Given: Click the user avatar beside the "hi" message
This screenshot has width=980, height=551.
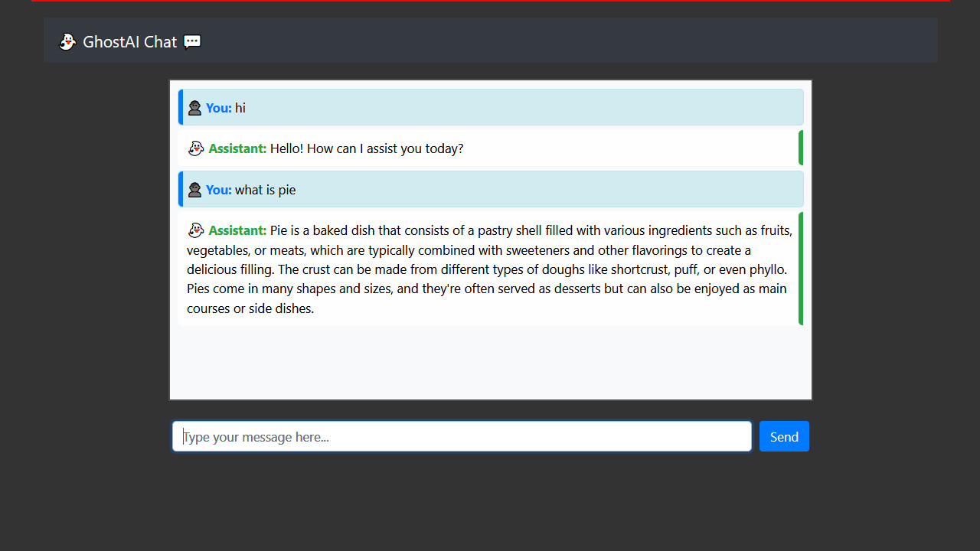Looking at the screenshot, I should click(194, 108).
